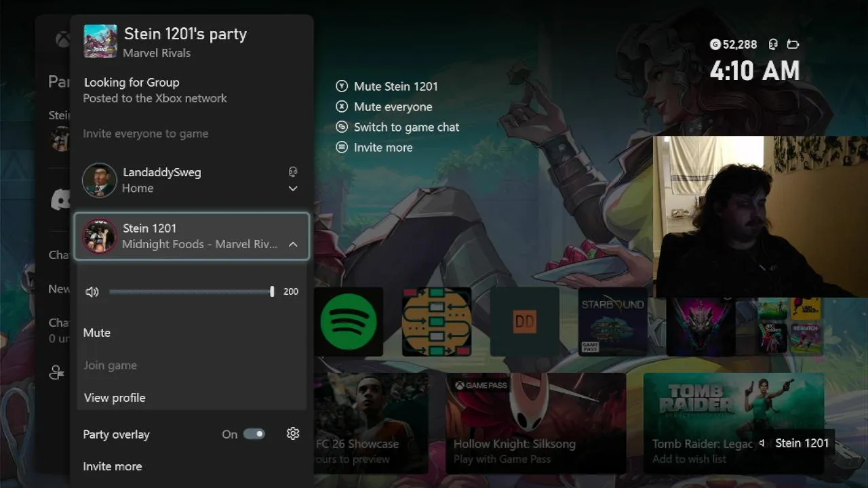Open the Starbound game tile
The width and height of the screenshot is (868, 488).
coord(613,321)
